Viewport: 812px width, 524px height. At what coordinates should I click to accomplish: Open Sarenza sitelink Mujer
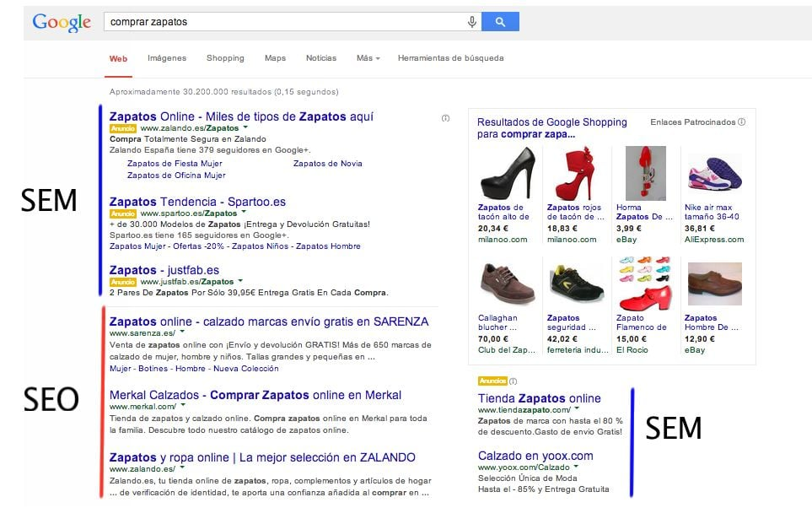(120, 369)
